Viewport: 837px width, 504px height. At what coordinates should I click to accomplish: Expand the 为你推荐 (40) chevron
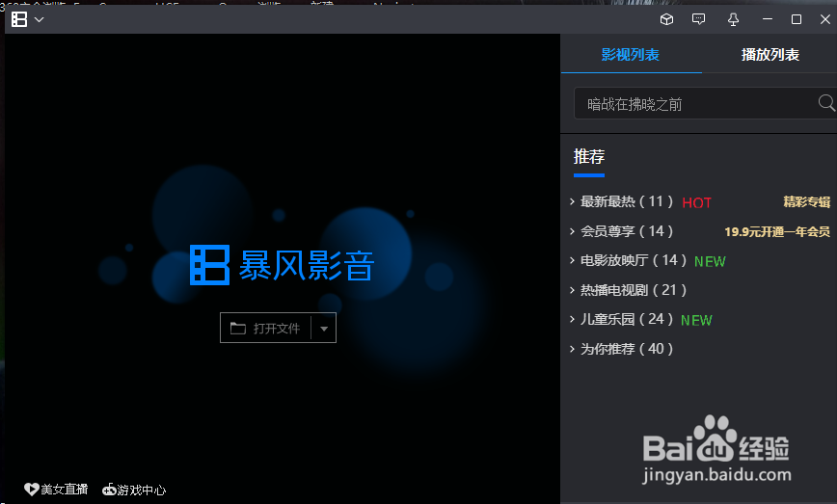572,349
